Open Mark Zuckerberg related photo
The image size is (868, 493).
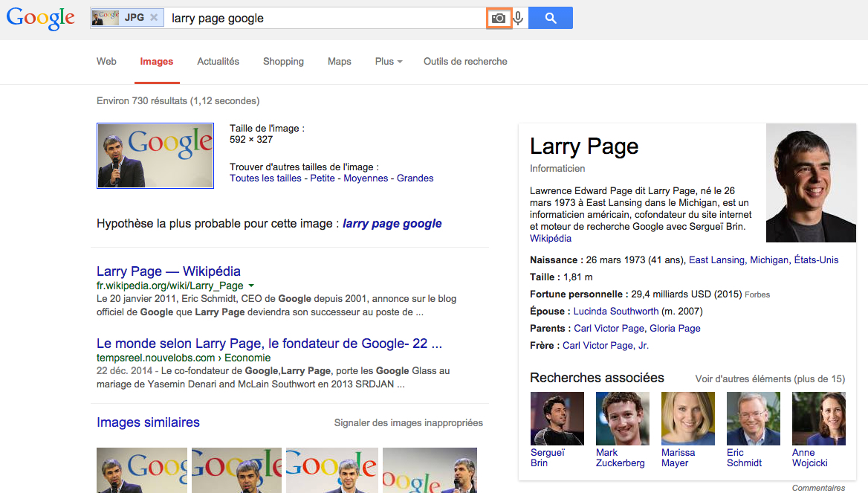pos(622,419)
